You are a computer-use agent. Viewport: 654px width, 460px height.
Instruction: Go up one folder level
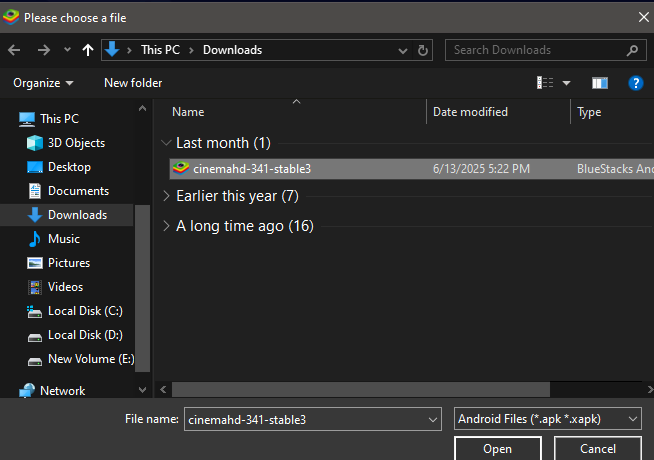coord(88,50)
